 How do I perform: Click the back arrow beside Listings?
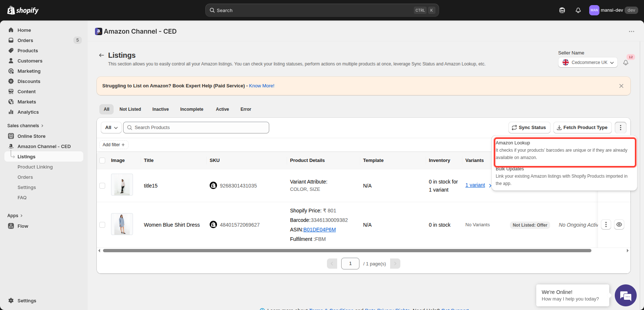coord(102,55)
